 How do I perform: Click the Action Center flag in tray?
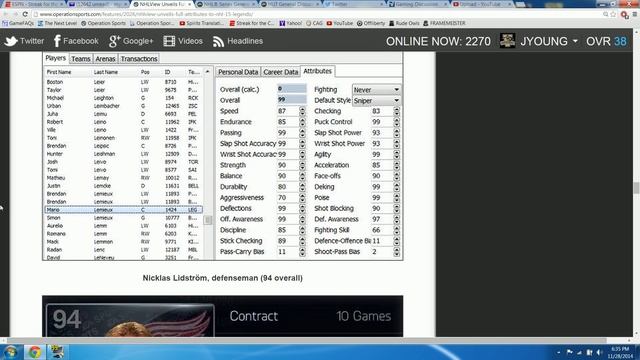[x=569, y=352]
